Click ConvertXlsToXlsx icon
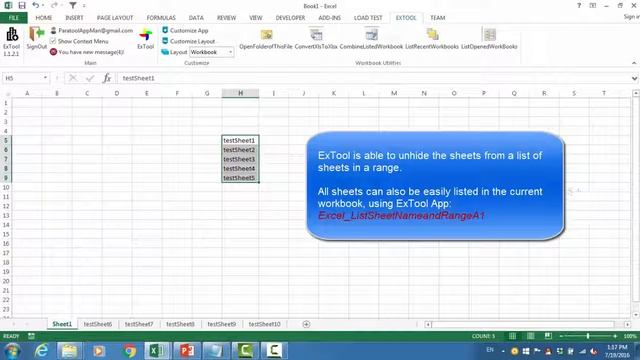The width and height of the screenshot is (640, 360). (x=316, y=35)
